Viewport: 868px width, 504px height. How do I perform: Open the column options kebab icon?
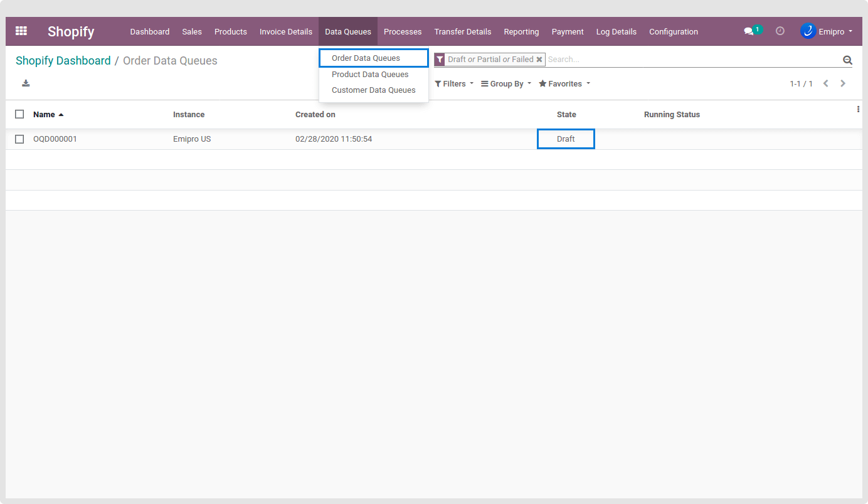(858, 110)
